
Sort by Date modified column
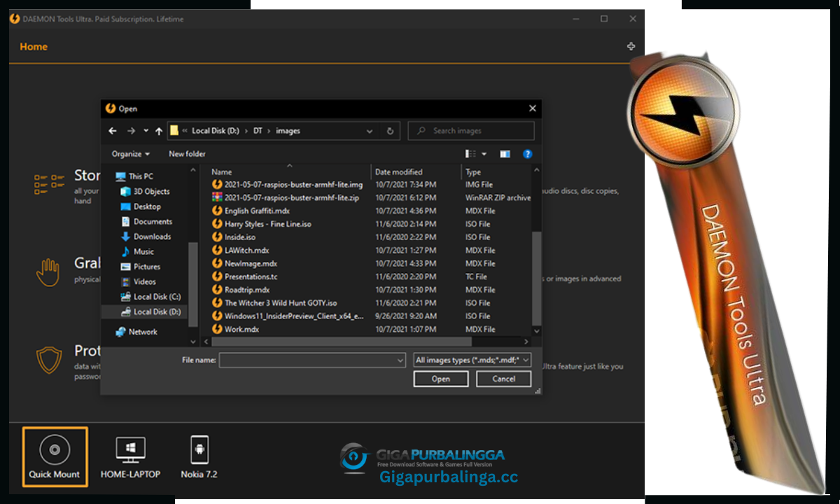coord(398,172)
